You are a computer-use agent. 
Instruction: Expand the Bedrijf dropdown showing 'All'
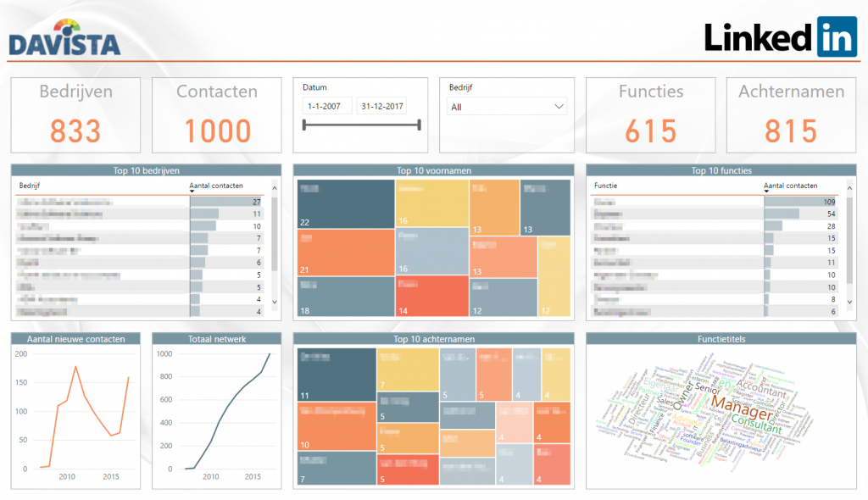click(x=559, y=105)
